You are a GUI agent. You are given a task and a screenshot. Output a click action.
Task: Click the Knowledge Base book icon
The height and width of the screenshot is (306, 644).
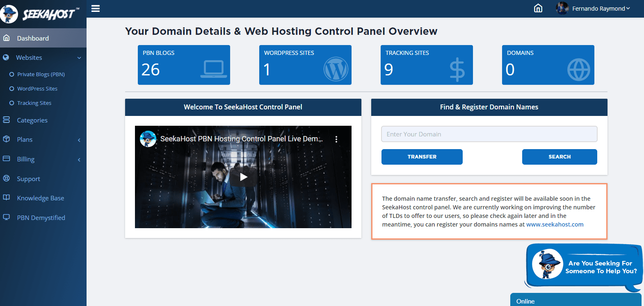click(7, 197)
